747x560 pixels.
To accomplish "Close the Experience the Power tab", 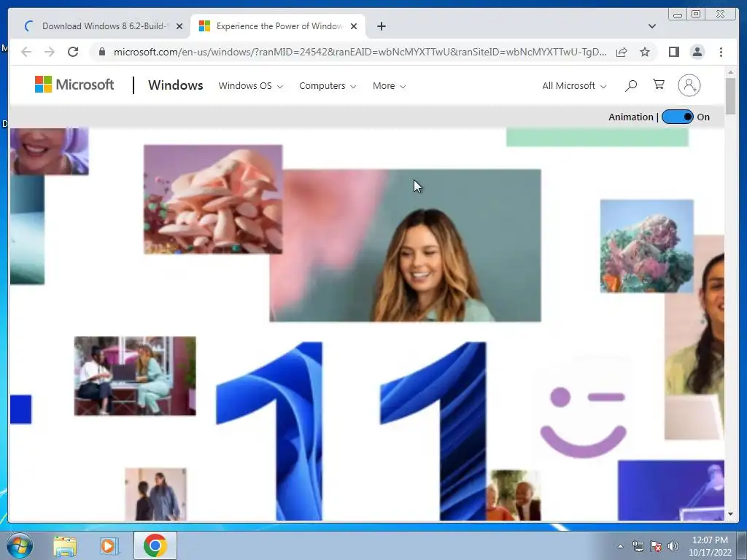I will point(354,26).
